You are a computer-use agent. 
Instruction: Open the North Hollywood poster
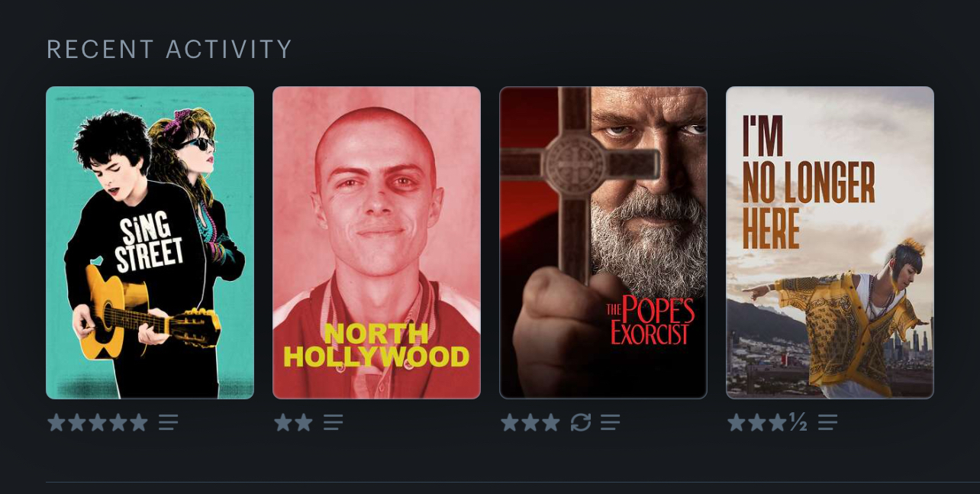(376, 243)
